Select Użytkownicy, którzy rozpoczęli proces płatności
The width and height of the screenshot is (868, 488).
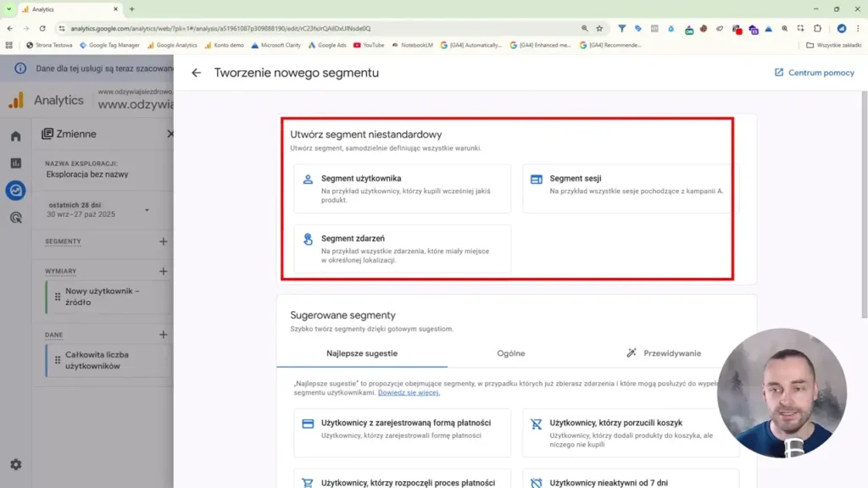click(403, 480)
